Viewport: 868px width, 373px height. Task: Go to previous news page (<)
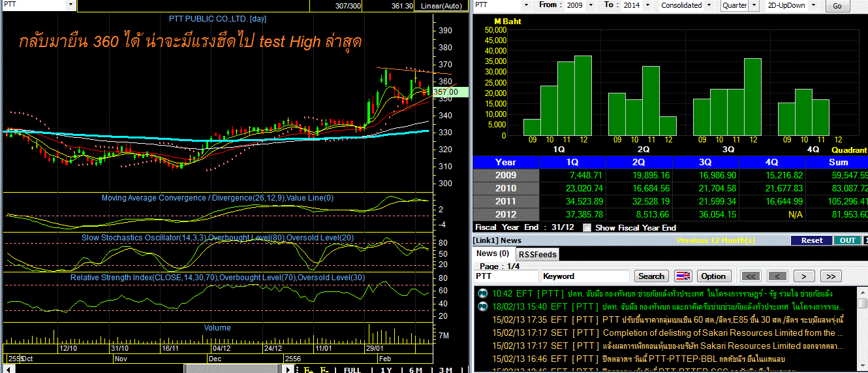click(x=777, y=276)
